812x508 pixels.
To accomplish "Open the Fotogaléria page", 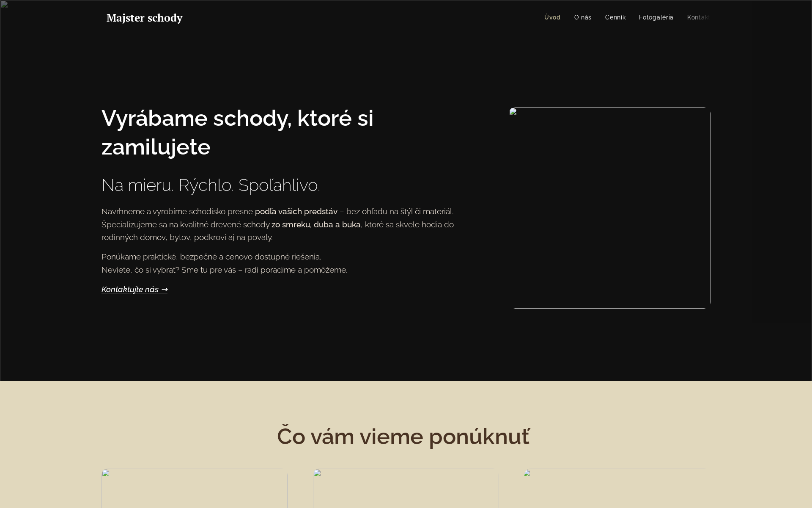I will tap(656, 17).
